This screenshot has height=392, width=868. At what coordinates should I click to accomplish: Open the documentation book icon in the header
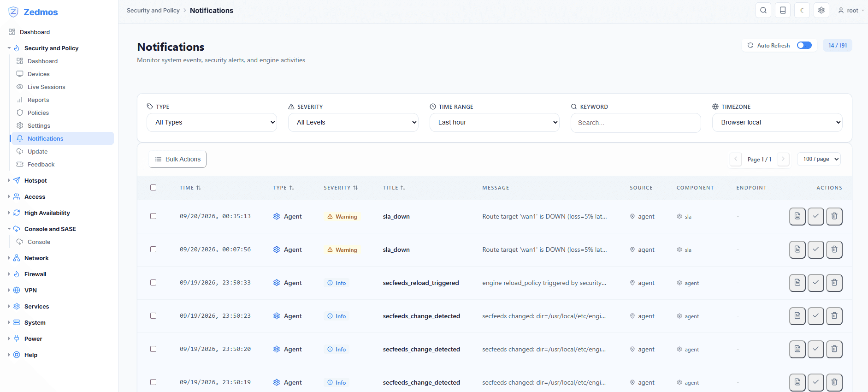coord(783,10)
